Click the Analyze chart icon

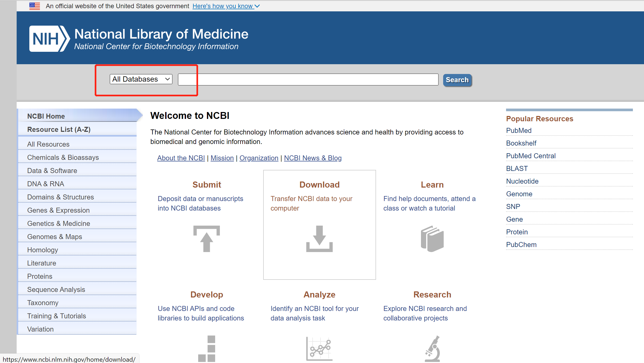tap(319, 348)
